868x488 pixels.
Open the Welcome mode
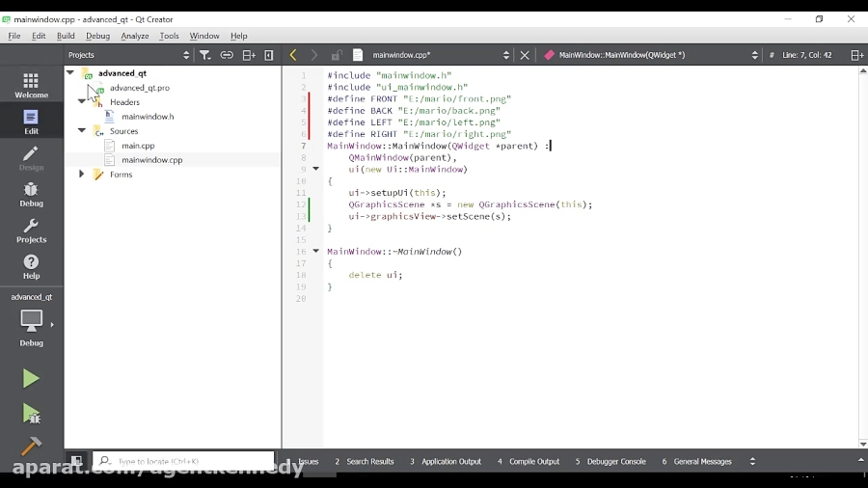(x=31, y=85)
